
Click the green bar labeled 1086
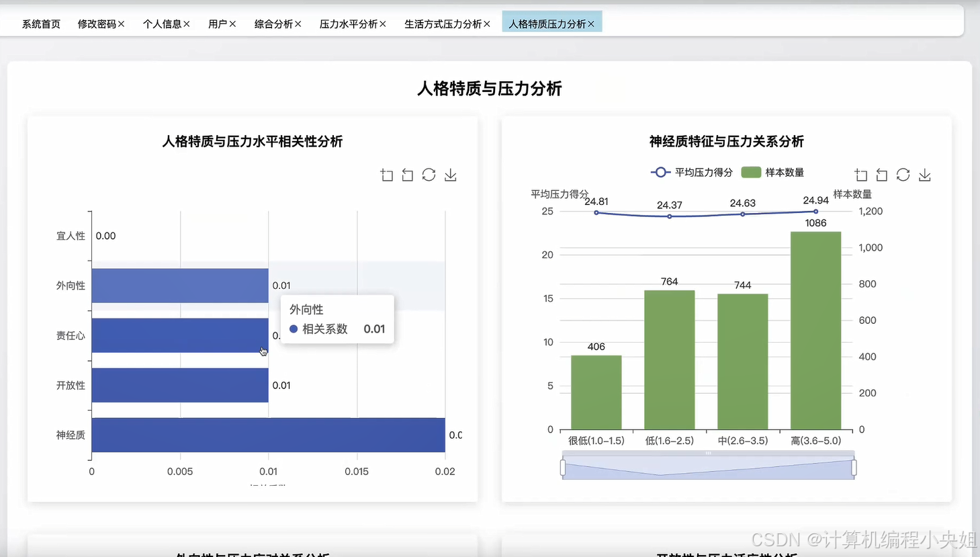(x=816, y=331)
